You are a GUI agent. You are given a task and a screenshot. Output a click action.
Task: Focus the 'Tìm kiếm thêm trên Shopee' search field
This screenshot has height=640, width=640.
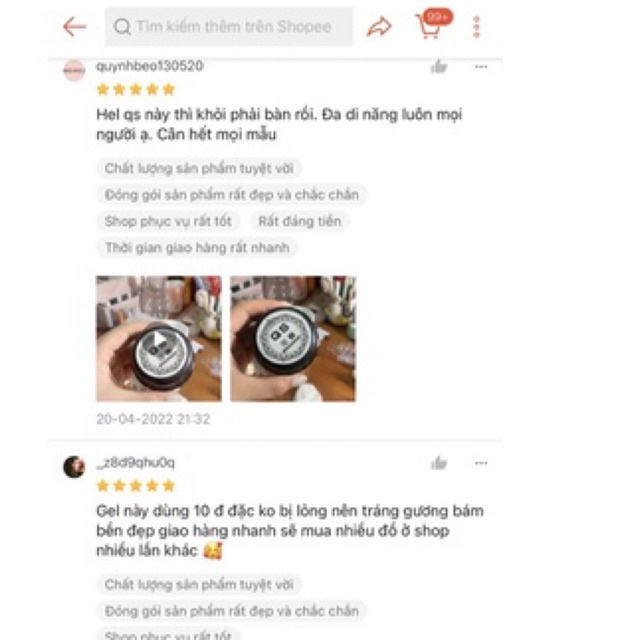coord(229,27)
